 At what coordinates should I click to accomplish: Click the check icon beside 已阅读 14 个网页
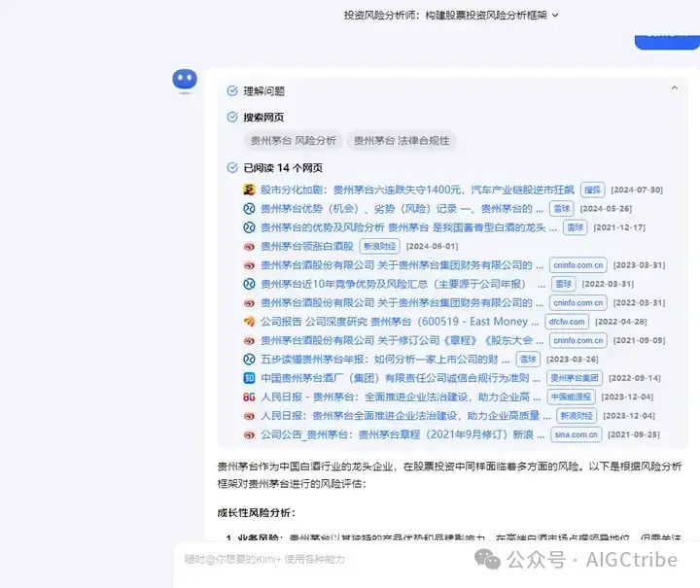[232, 168]
